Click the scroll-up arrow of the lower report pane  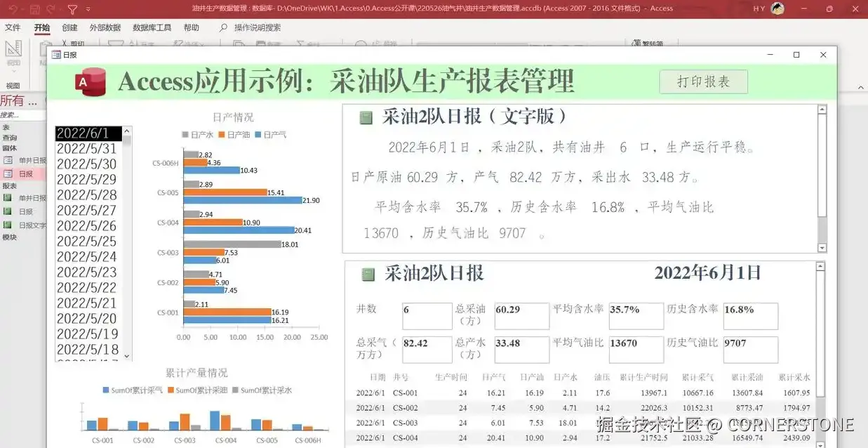click(820, 266)
